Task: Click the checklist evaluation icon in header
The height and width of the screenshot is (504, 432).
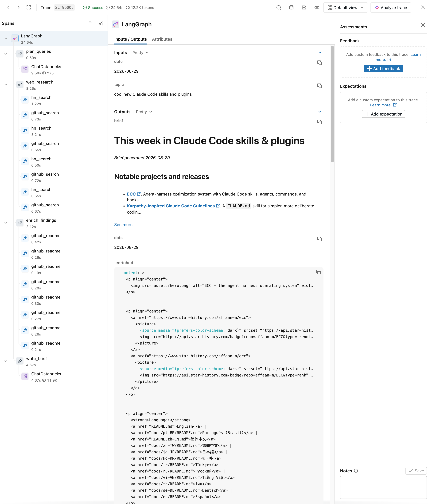Action: (x=304, y=8)
